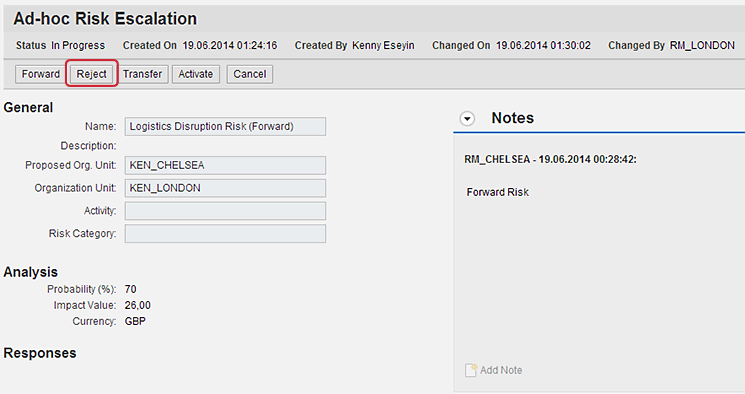Click the Organization Unit field
Image resolution: width=745 pixels, height=394 pixels.
click(225, 188)
